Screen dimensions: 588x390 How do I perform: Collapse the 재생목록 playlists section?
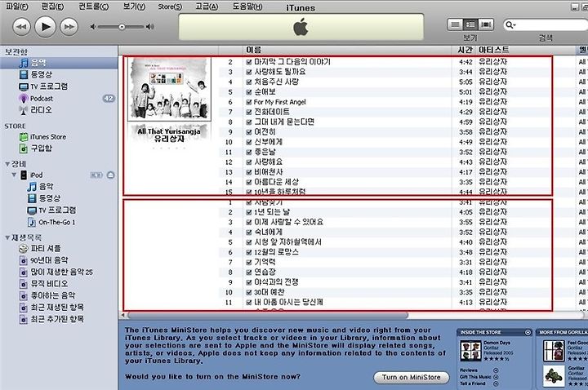pos(7,237)
